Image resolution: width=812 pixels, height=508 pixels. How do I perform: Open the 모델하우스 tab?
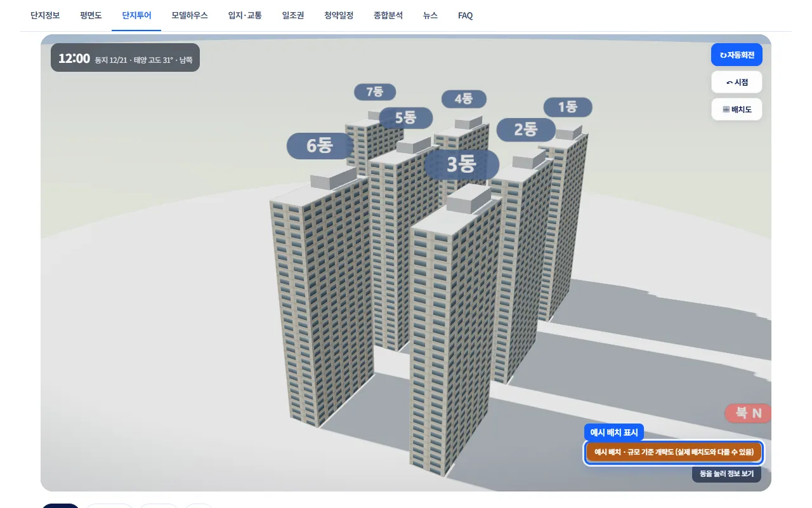[190, 15]
